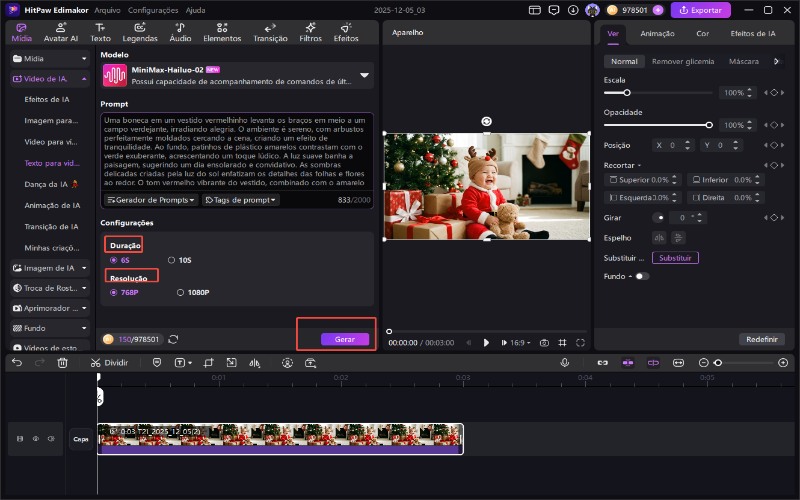Click the Dividir tool
Viewport: 800px width, 500px height.
[110, 363]
